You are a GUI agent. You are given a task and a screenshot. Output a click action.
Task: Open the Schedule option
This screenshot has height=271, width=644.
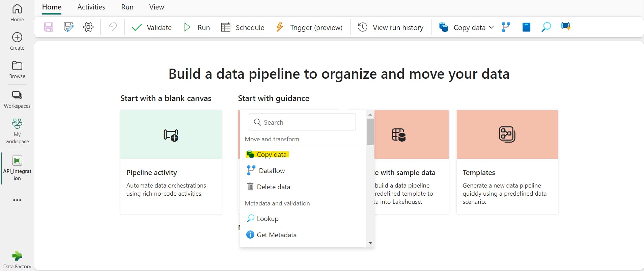pos(243,27)
